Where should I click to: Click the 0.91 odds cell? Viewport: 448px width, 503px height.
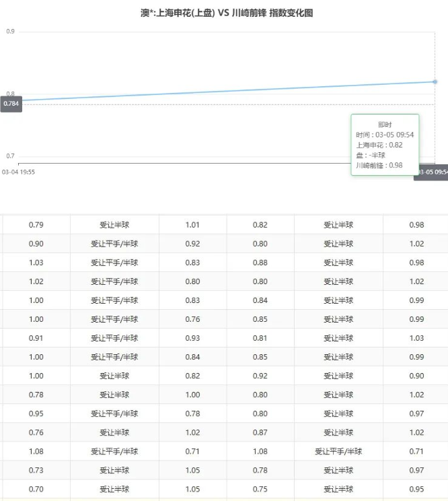[x=36, y=338]
